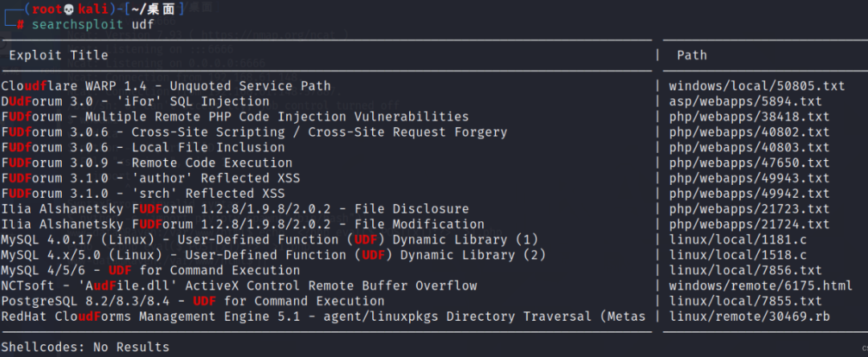868x357 pixels.
Task: Click the path php/webapps/47650.txt
Action: (x=749, y=163)
